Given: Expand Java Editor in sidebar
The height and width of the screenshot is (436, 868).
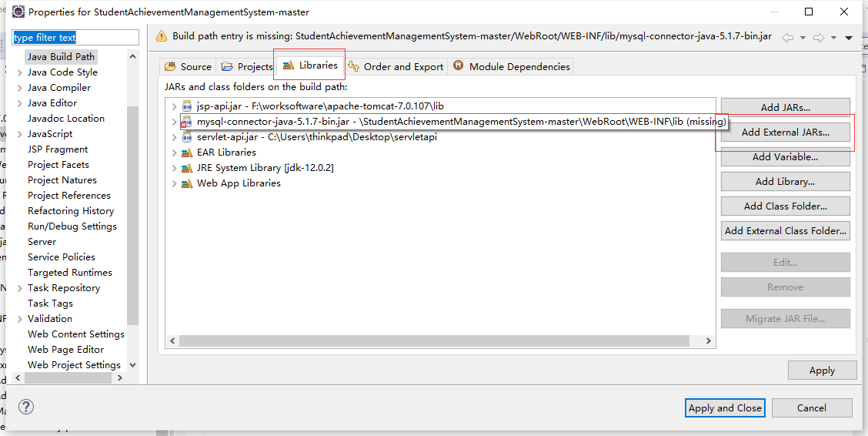Looking at the screenshot, I should point(20,103).
